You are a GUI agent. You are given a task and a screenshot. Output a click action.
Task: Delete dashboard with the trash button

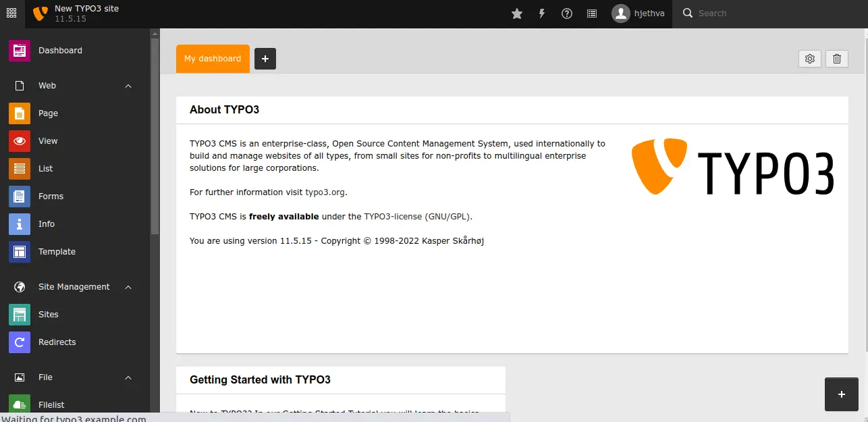click(x=837, y=59)
